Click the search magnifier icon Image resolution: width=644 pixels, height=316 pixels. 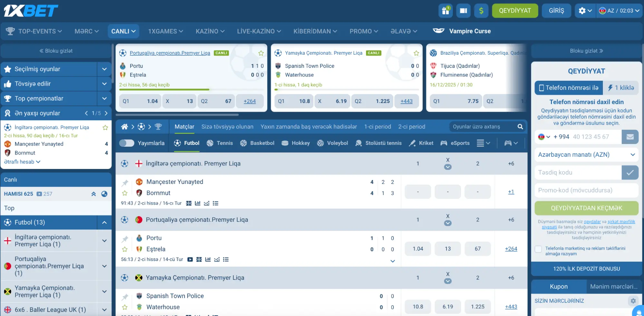pyautogui.click(x=520, y=127)
